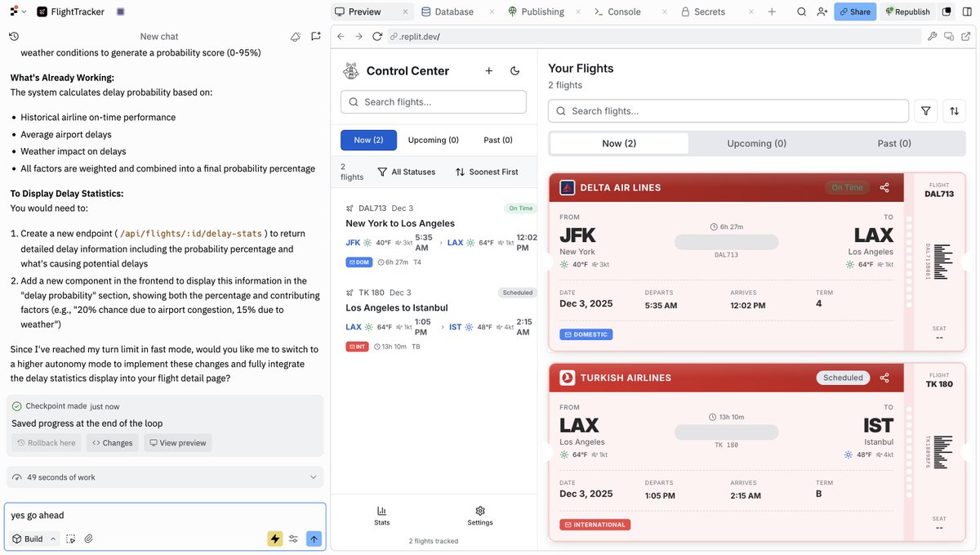Start a new chat with the compose icon
The image size is (980, 555).
point(315,37)
